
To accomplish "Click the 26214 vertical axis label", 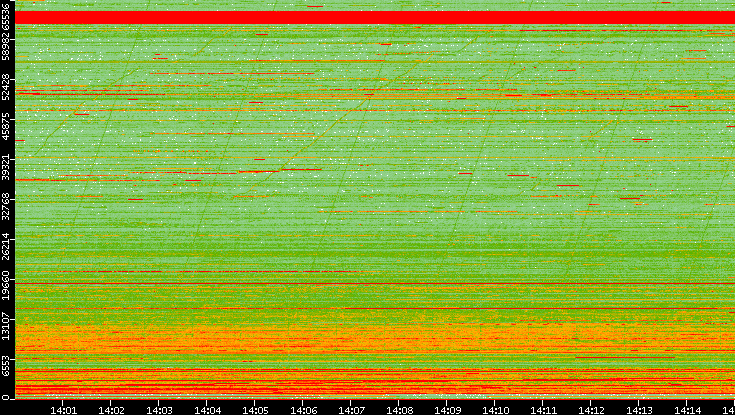I will pos(5,246).
